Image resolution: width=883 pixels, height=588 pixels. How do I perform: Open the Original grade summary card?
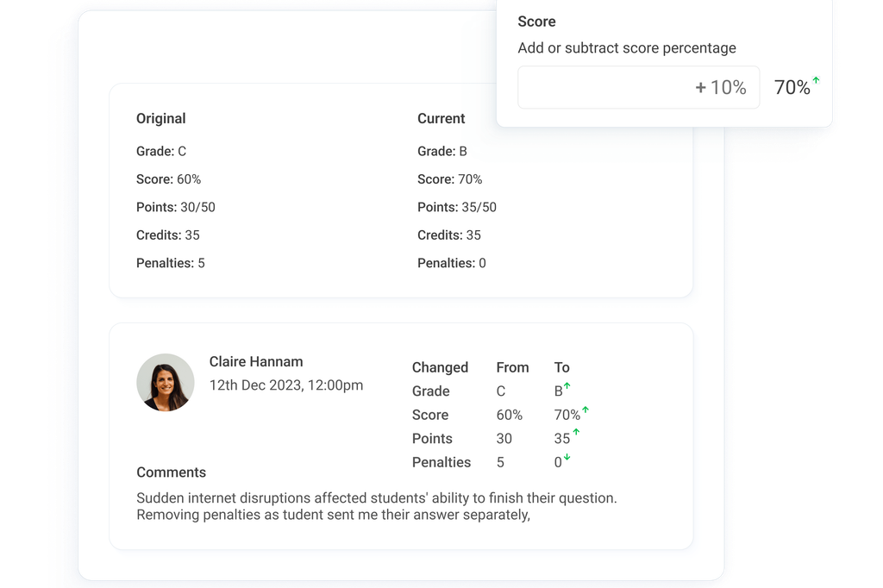click(160, 118)
